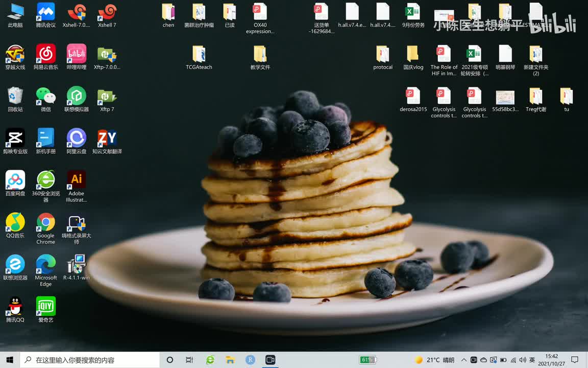
Task: Launch 腾讯QQ penguin shortcut
Action: point(15,310)
